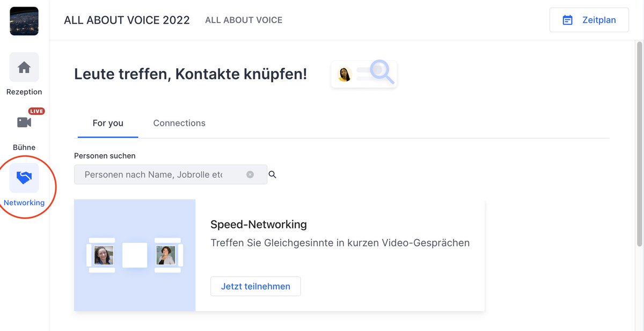The height and width of the screenshot is (331, 644).
Task: Click the calendar icon inside the Zeitplan button
Action: pos(567,19)
